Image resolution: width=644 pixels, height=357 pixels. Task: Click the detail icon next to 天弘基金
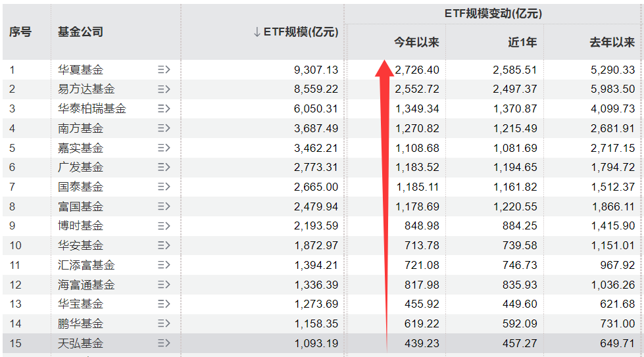pyautogui.click(x=164, y=343)
